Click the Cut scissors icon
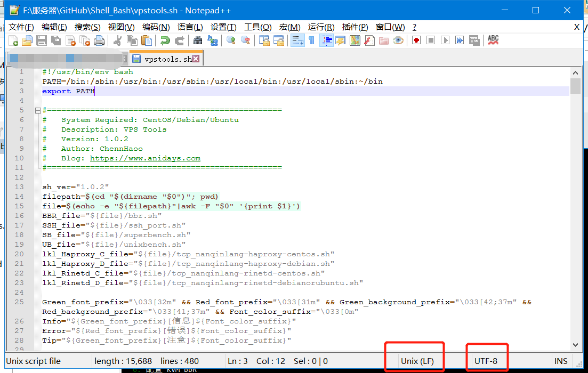588x373 pixels. (x=118, y=40)
